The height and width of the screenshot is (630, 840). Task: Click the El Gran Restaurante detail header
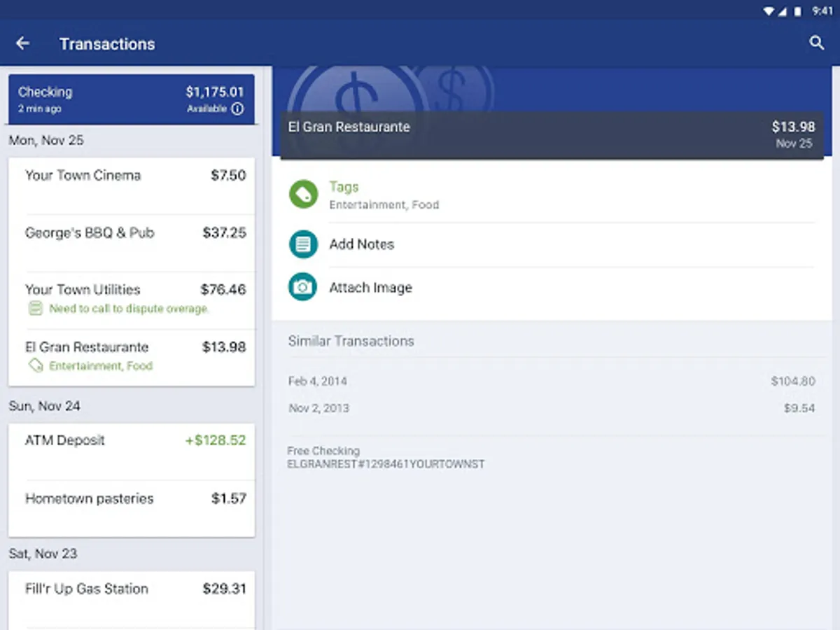(552, 135)
